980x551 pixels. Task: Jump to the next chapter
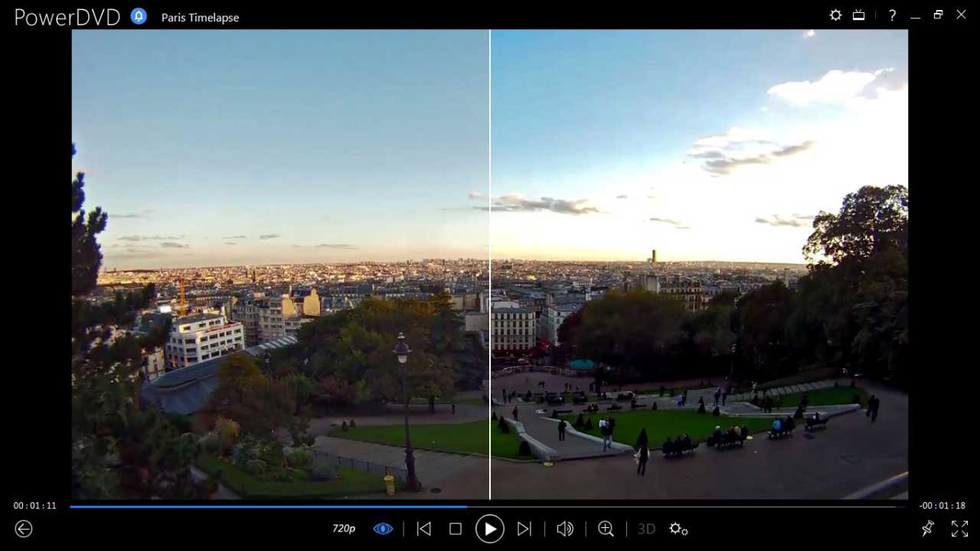point(524,529)
